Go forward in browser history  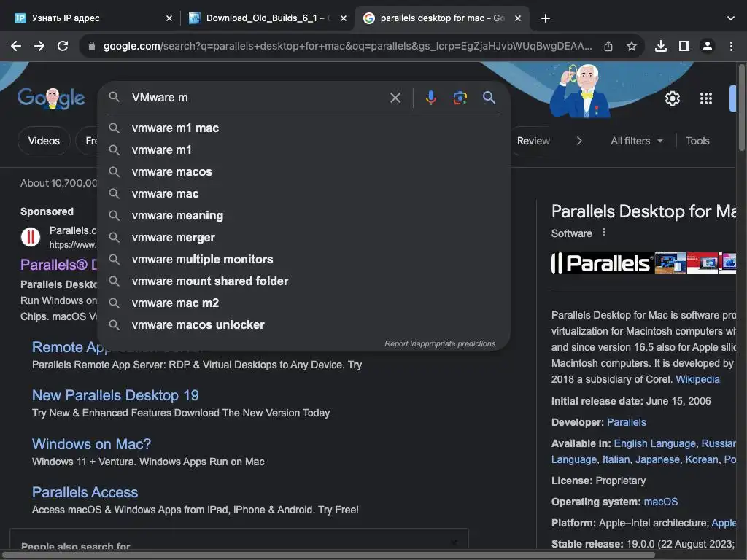(39, 46)
